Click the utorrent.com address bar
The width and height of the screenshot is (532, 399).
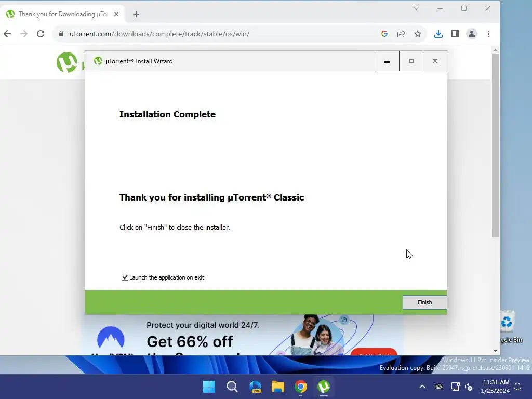click(x=217, y=34)
